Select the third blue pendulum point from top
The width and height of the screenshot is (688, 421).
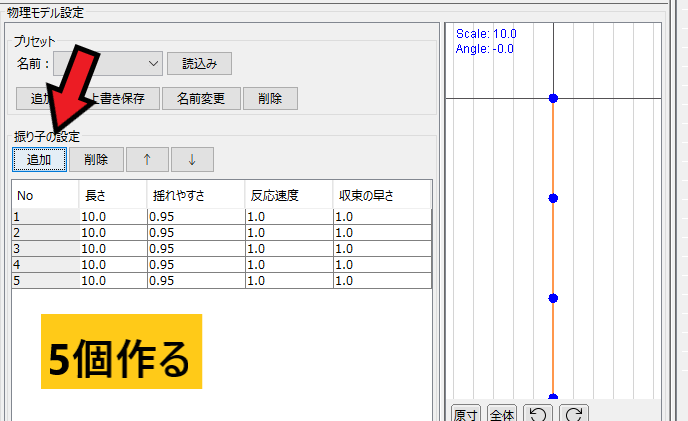[553, 298]
